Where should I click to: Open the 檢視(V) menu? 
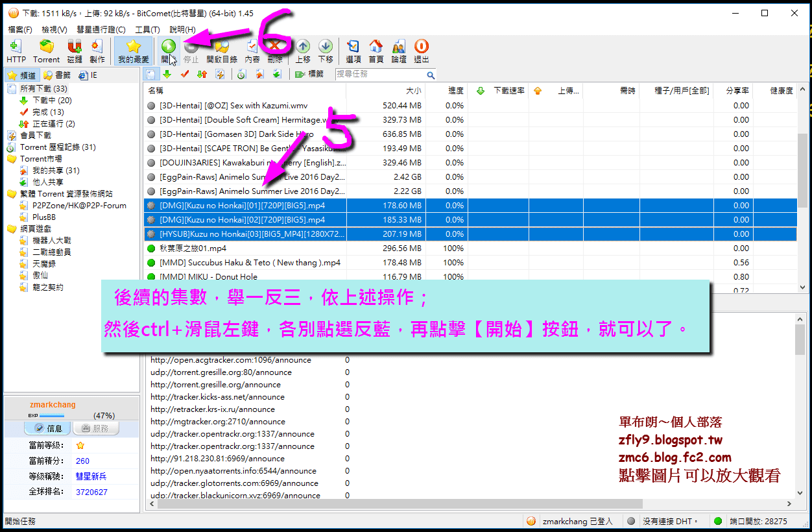click(x=54, y=29)
